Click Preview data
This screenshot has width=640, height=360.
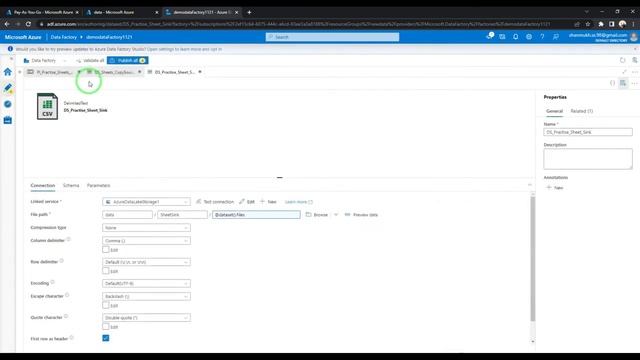pyautogui.click(x=361, y=215)
